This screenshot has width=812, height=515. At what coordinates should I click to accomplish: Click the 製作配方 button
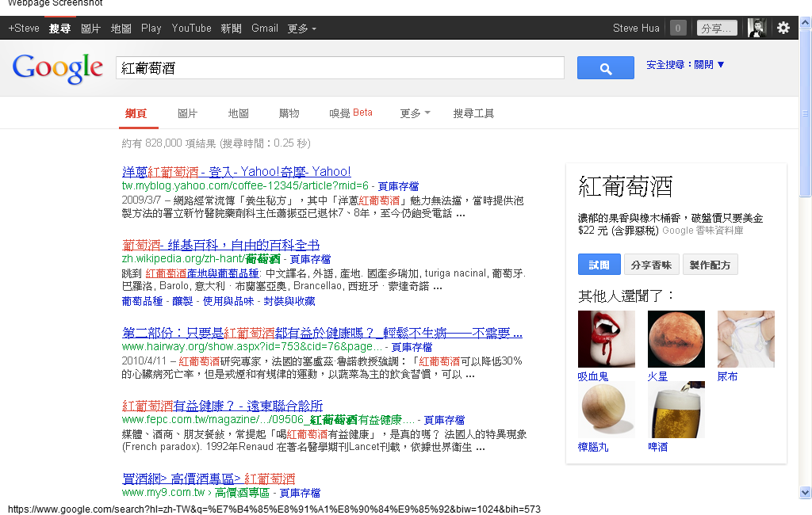tap(710, 265)
